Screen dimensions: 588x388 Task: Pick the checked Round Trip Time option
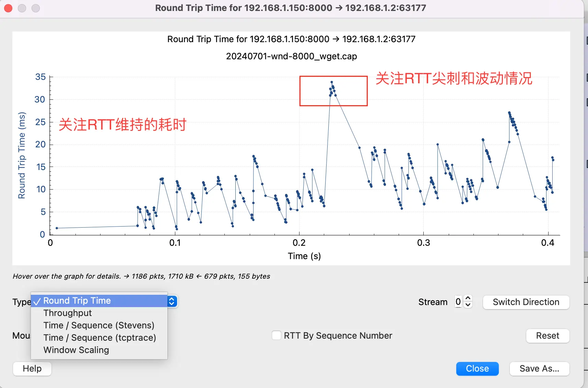click(x=99, y=301)
